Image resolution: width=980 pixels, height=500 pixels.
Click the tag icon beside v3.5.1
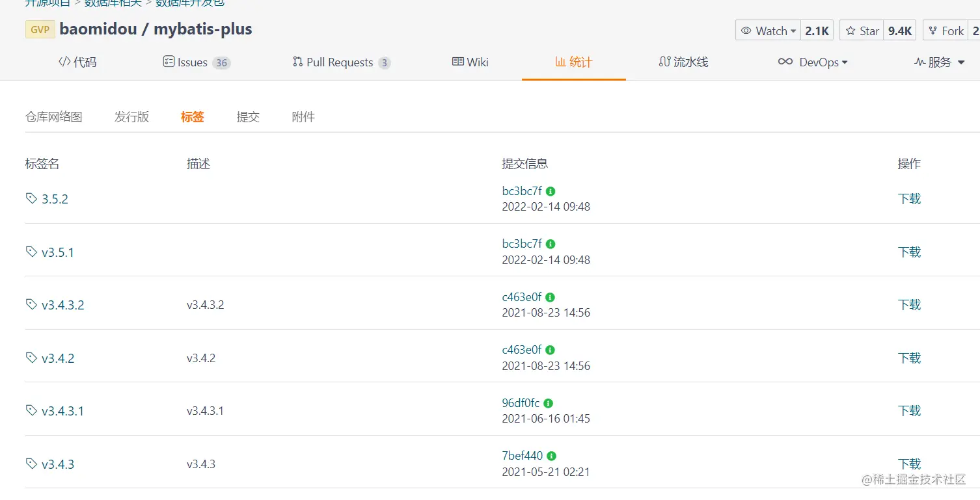point(31,251)
